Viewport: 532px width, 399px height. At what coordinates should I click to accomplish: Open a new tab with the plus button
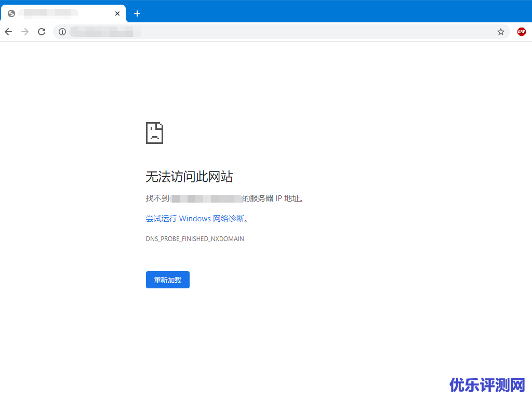[x=137, y=14]
